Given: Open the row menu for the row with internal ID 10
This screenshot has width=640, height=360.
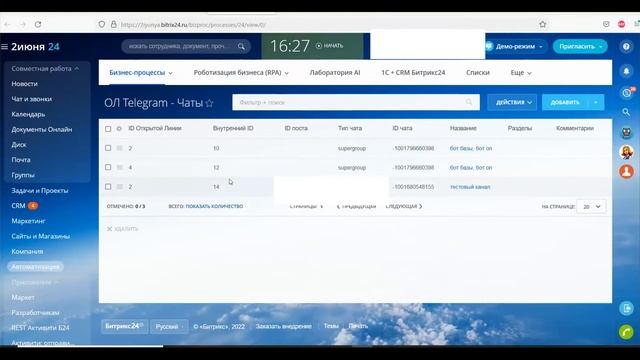Looking at the screenshot, I should pos(120,148).
